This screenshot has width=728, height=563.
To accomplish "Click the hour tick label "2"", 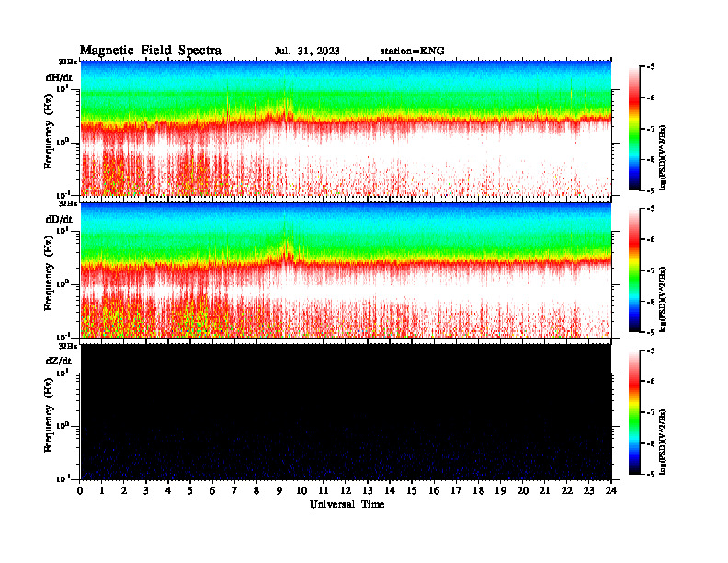I will tap(124, 491).
